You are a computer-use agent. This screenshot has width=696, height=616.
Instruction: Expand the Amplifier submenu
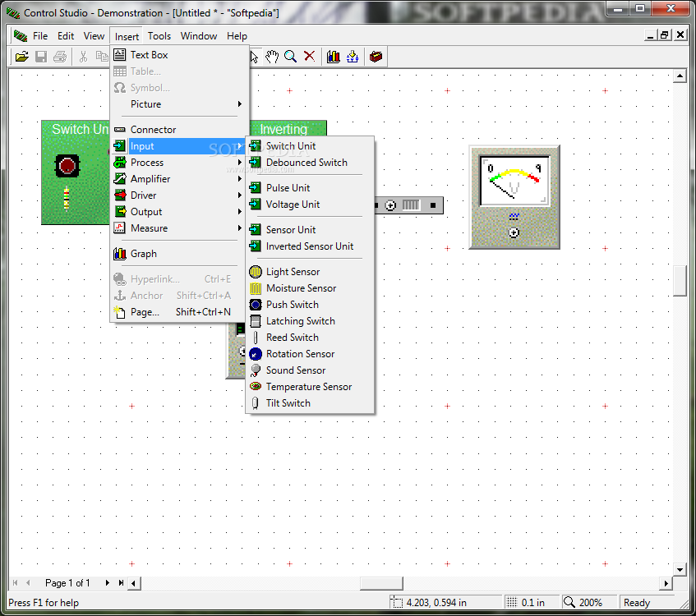point(179,179)
